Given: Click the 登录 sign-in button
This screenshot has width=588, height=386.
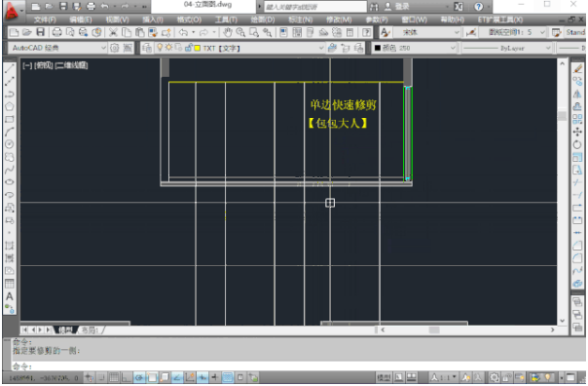Looking at the screenshot, I should click(x=397, y=7).
